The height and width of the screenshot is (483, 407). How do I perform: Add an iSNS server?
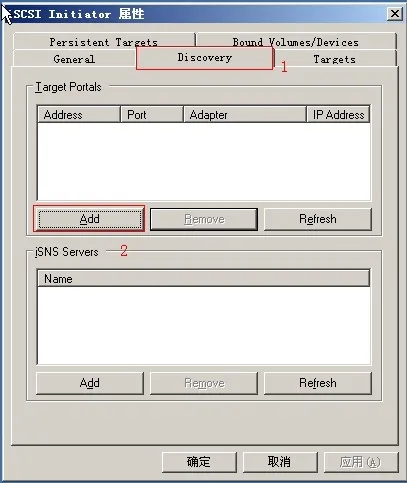click(x=89, y=383)
